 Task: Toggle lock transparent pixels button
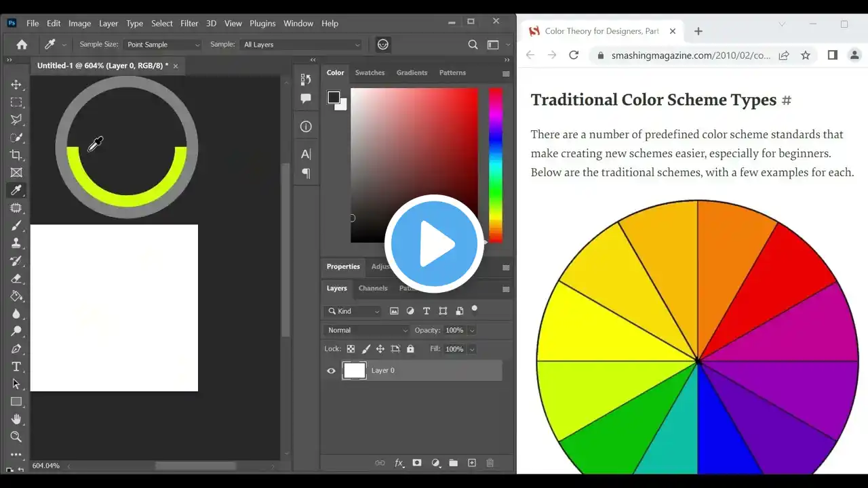[x=351, y=349]
